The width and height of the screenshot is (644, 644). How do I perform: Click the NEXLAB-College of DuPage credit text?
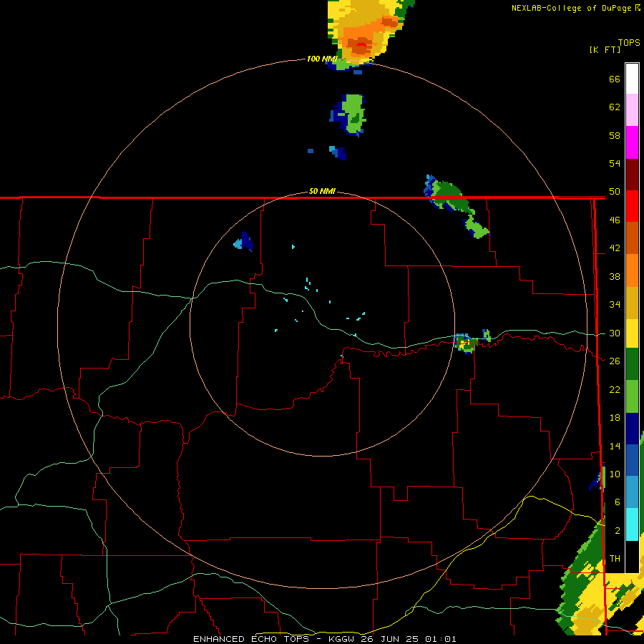(x=571, y=8)
